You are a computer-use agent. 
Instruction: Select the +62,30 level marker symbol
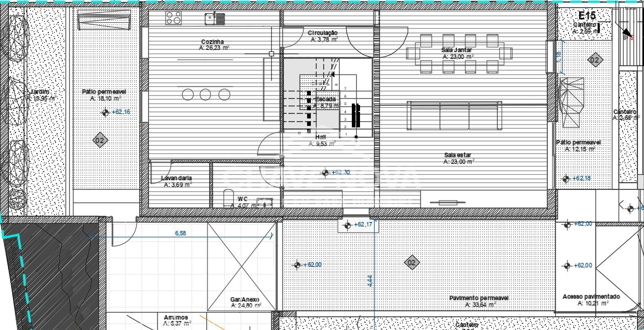point(325,172)
